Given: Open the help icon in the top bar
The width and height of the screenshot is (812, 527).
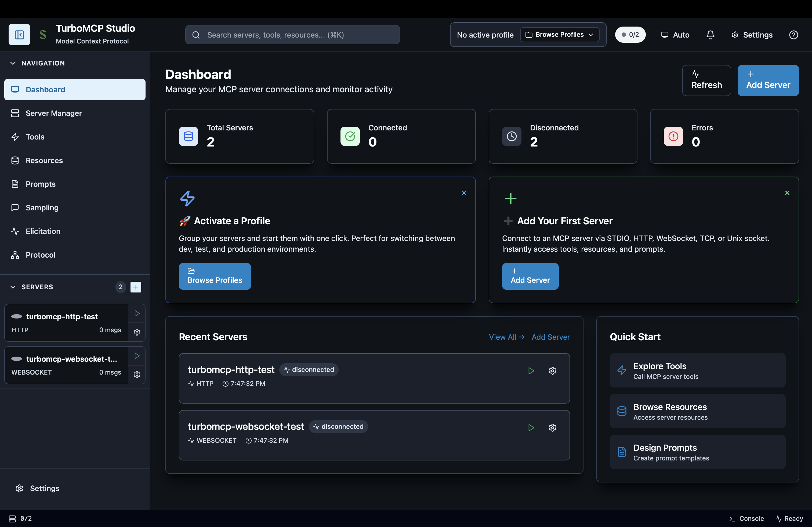Looking at the screenshot, I should [x=794, y=34].
